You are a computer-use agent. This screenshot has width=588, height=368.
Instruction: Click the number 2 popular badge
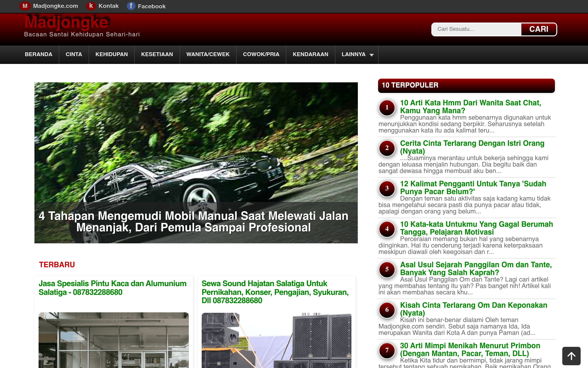coord(387,148)
